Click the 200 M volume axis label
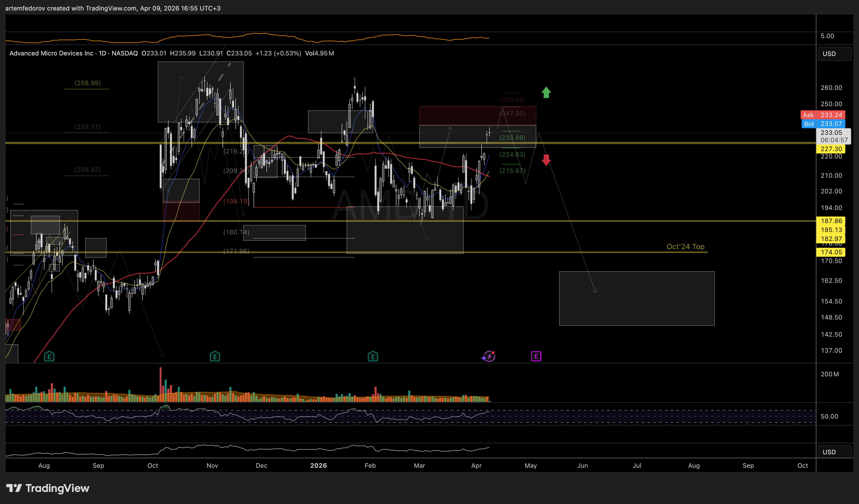The height and width of the screenshot is (504, 859). coord(829,374)
